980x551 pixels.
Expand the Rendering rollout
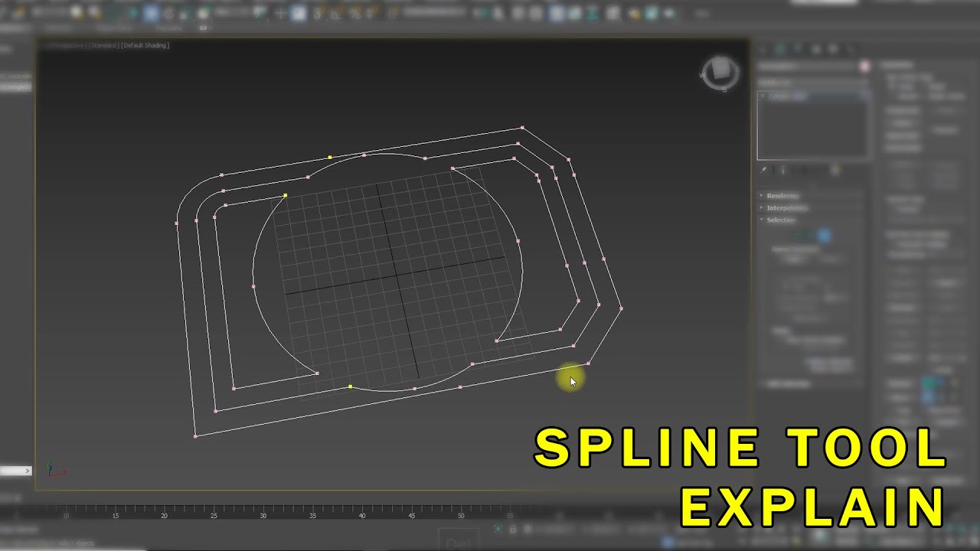click(x=782, y=196)
